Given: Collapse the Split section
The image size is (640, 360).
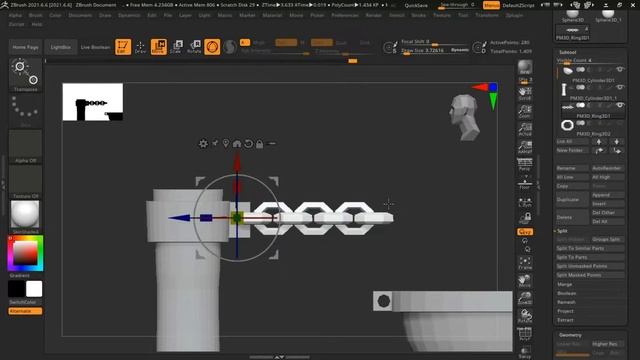Looking at the screenshot, I should [562, 231].
